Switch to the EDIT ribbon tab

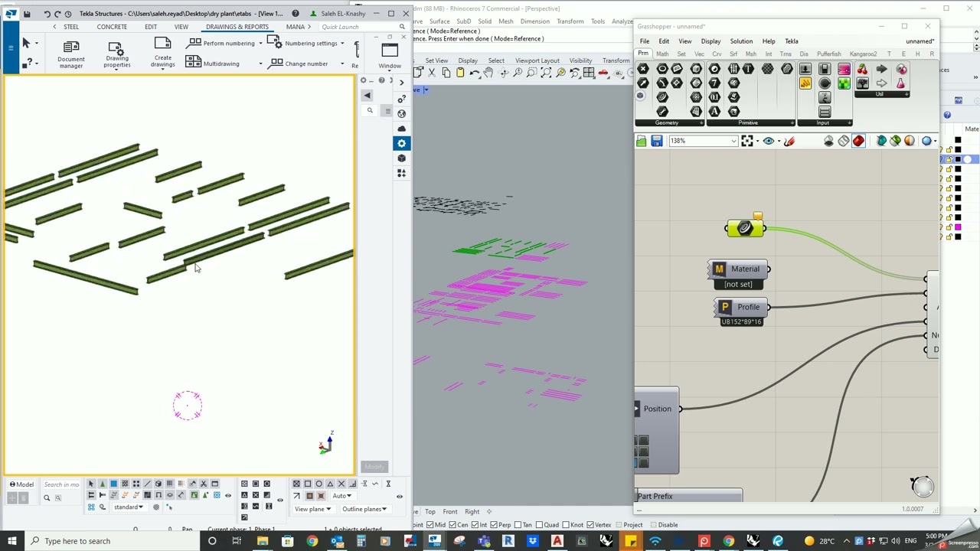click(151, 27)
